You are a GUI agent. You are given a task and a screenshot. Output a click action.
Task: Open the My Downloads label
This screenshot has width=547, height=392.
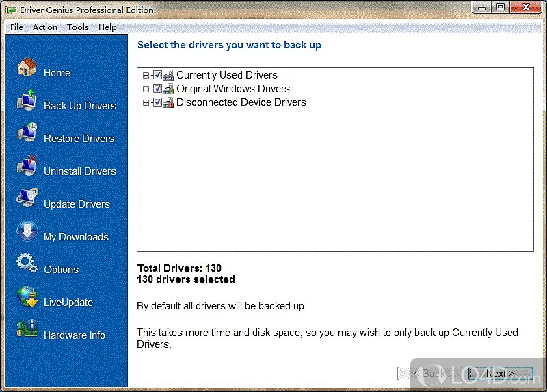point(76,237)
